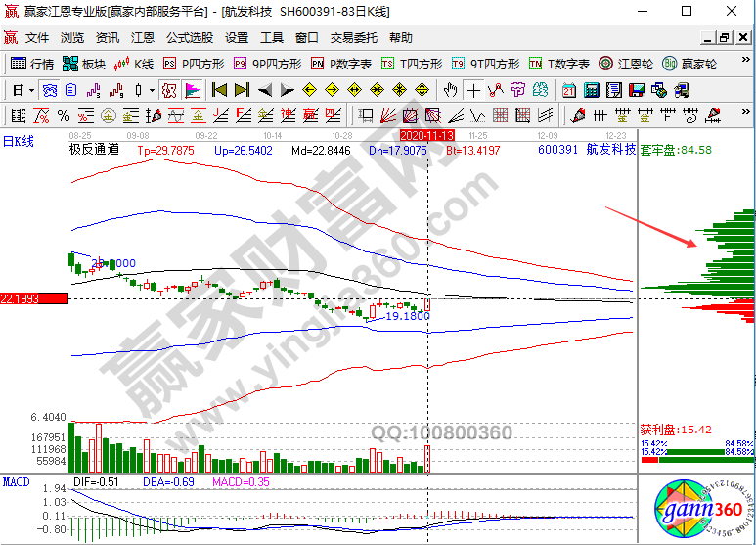This screenshot has width=756, height=545.
Task: Toggle the crosshair cursor tool
Action: [x=473, y=90]
